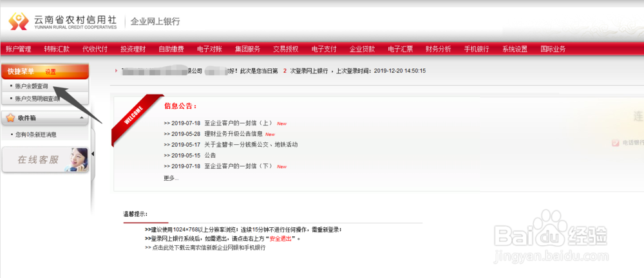
Task: Click the Yunnan Rural Credit Cooperatives logo
Action: pyautogui.click(x=63, y=21)
